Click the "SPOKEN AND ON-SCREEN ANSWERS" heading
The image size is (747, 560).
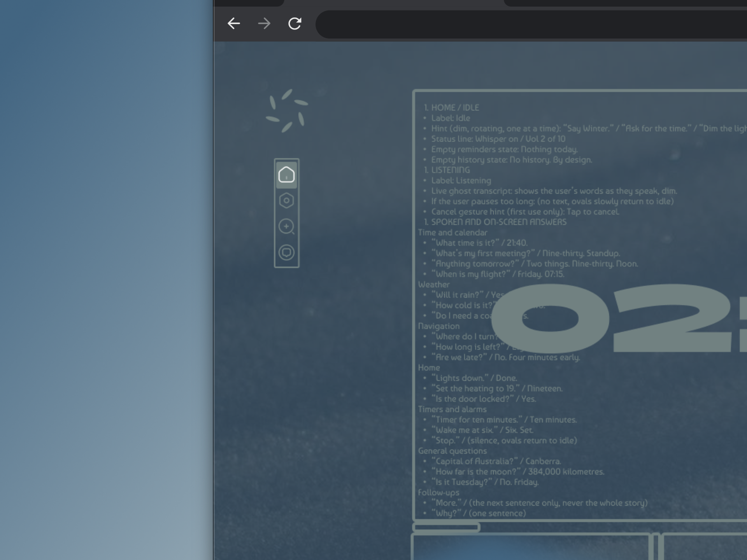[x=495, y=222]
